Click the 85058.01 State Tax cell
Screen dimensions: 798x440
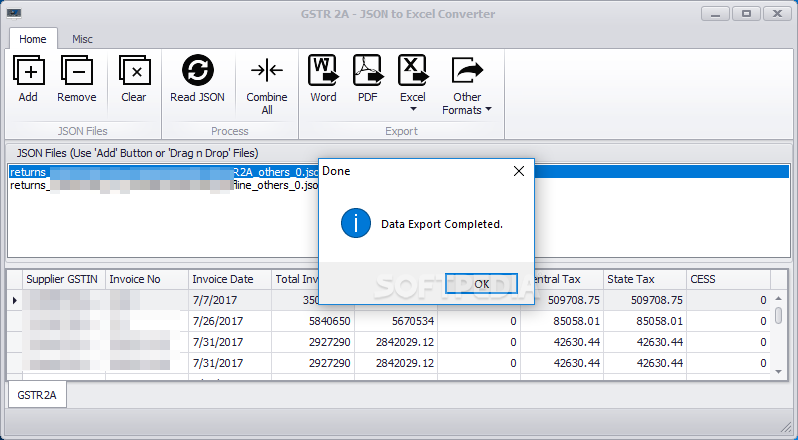tap(645, 321)
